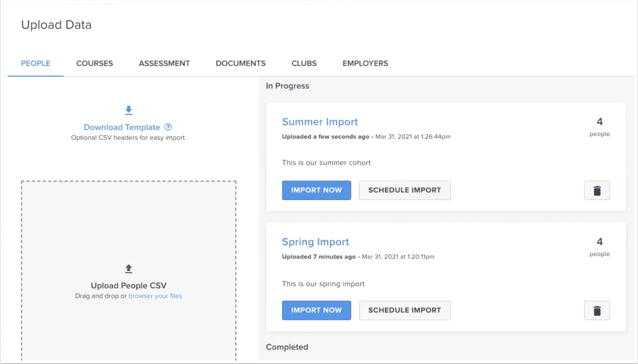This screenshot has height=364, width=638.
Task: Click the download arrow icon above Download Template
Action: pyautogui.click(x=128, y=110)
